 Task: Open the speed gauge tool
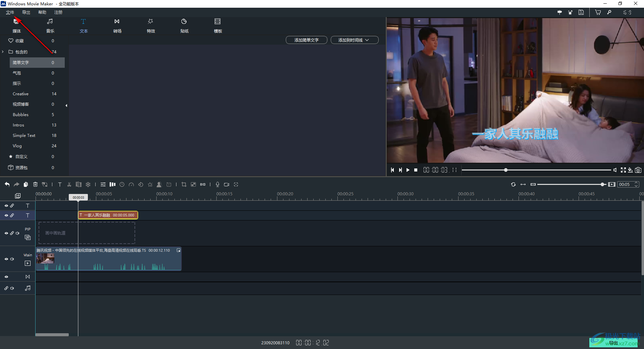(131, 184)
